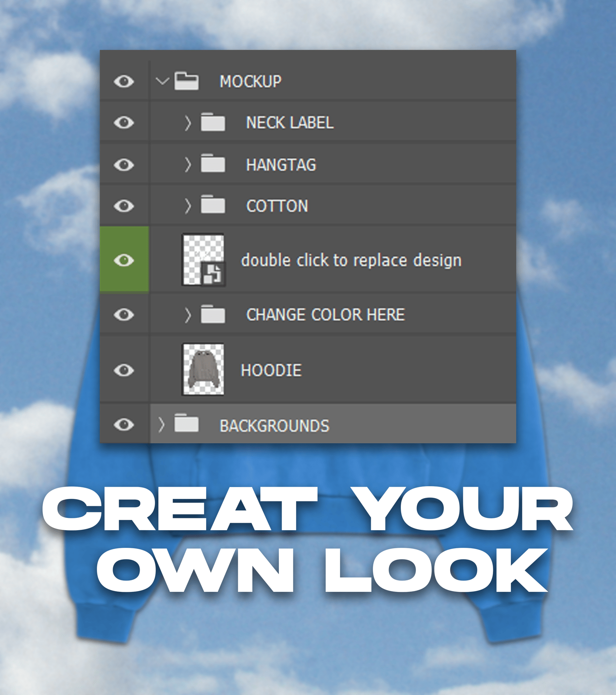Select 'double click to replace design' layer name
The height and width of the screenshot is (695, 616).
click(x=351, y=261)
